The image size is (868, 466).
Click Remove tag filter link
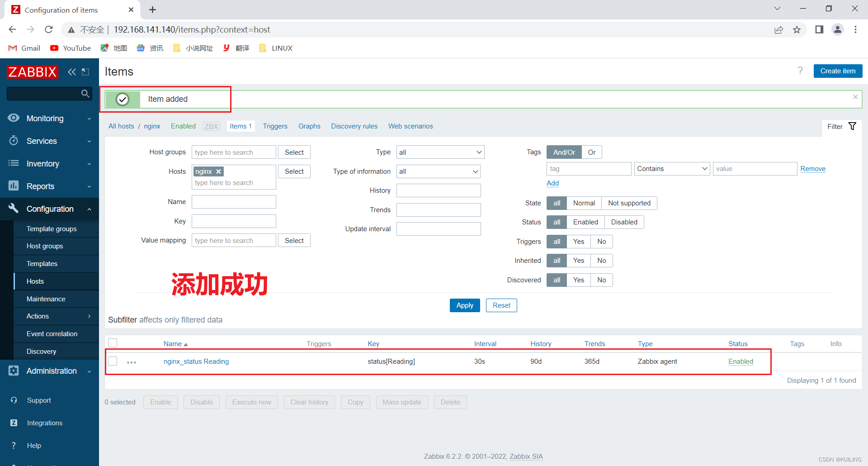point(813,169)
